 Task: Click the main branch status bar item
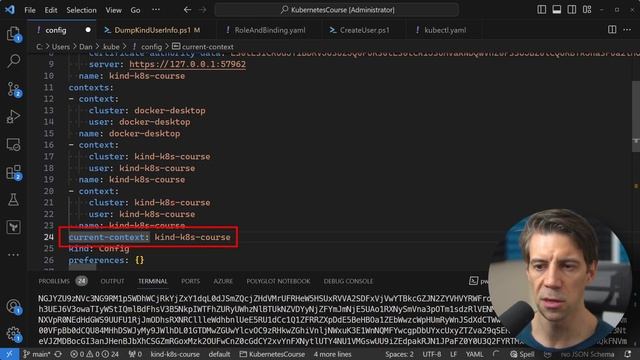point(37,354)
